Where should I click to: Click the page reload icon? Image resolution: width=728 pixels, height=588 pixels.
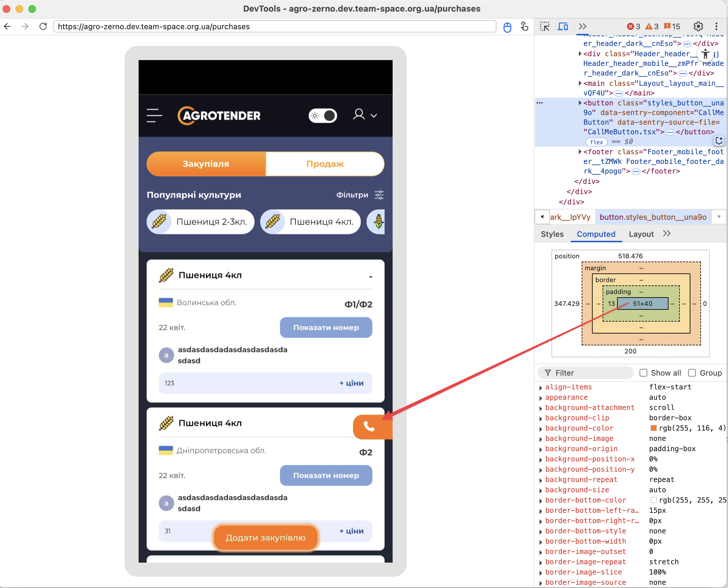(43, 26)
